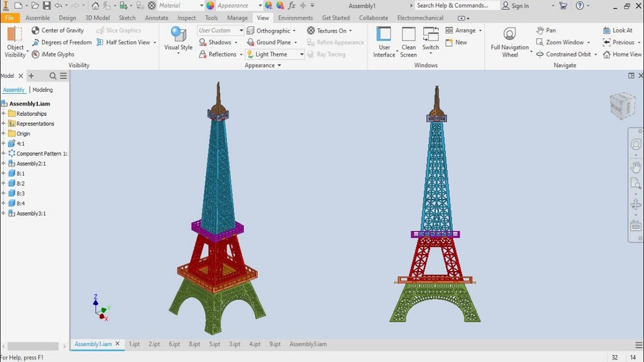Select the Zoom Window tool
Viewport: 644px width, 362px height.
[x=560, y=42]
